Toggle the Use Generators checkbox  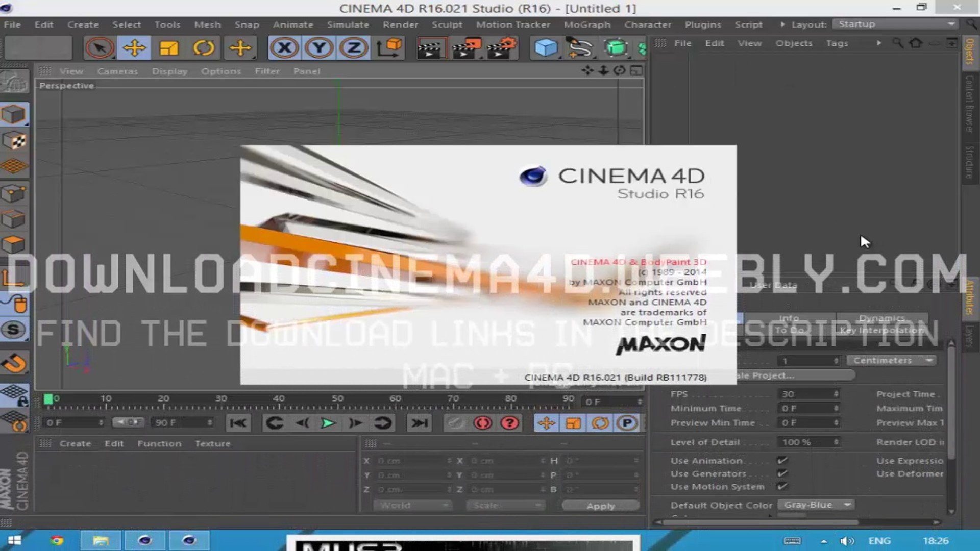point(782,473)
